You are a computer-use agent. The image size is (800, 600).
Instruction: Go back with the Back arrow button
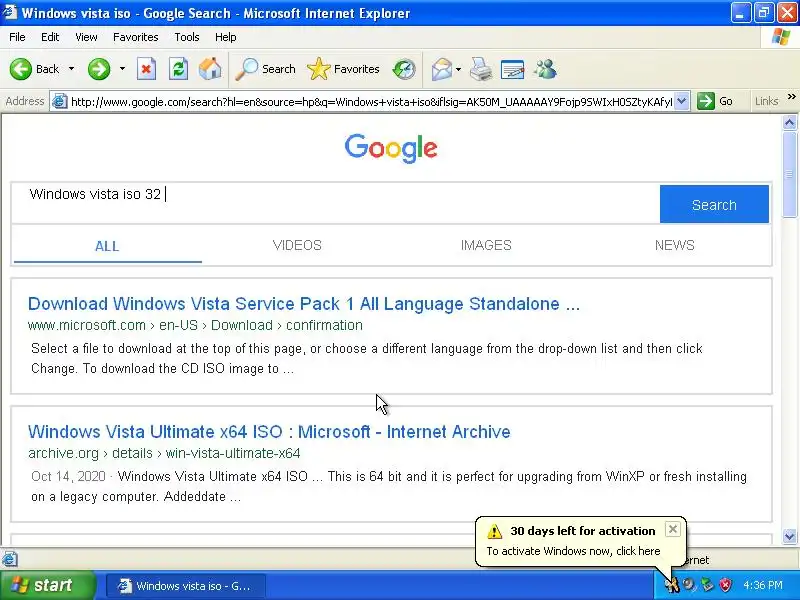[x=34, y=69]
